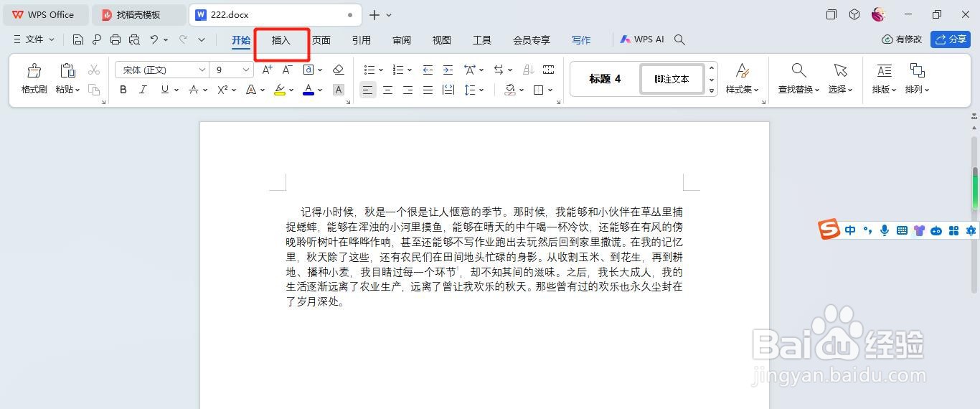Click the Borders icon in paragraph group
Screen dimensions: 980x409
point(539,90)
